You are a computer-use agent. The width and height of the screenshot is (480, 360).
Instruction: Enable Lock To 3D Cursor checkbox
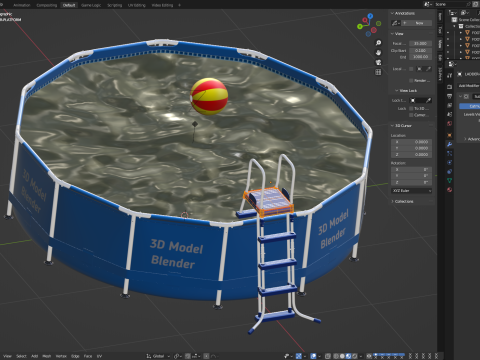click(x=411, y=108)
